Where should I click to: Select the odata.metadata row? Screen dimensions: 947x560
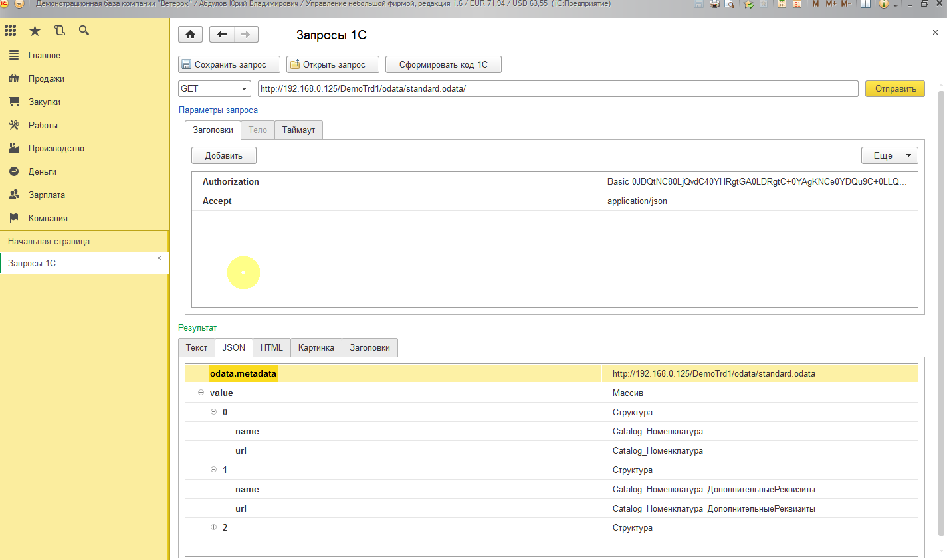pyautogui.click(x=552, y=373)
